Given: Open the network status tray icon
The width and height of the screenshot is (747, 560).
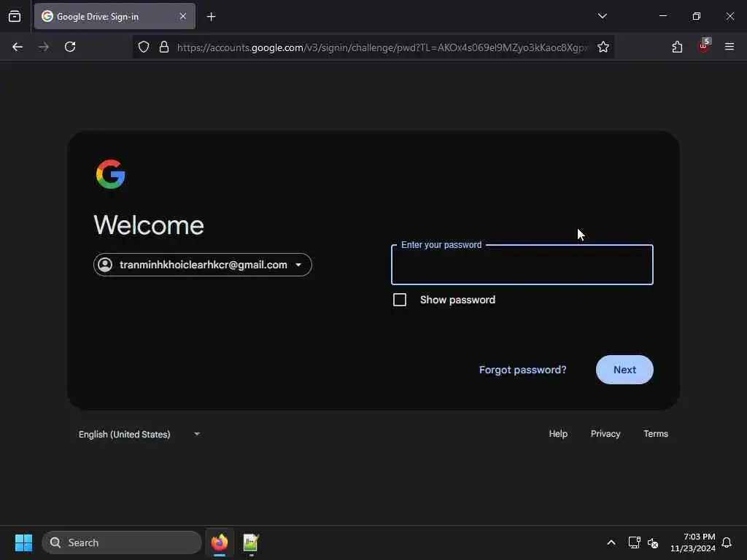Looking at the screenshot, I should click(634, 542).
